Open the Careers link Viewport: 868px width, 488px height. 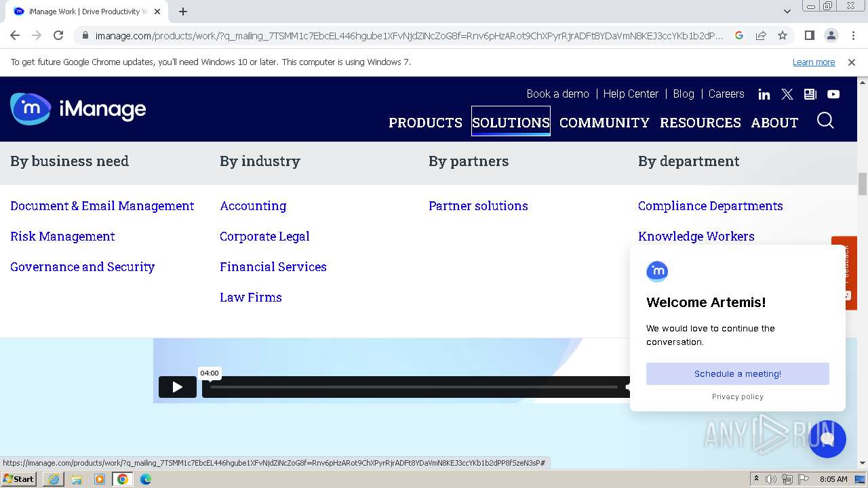point(726,94)
